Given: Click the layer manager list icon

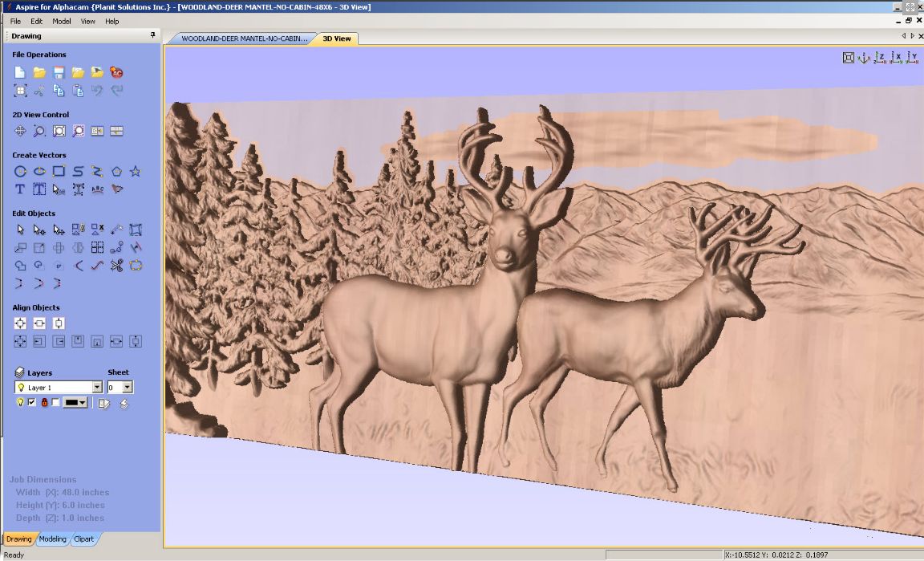Looking at the screenshot, I should 104,404.
